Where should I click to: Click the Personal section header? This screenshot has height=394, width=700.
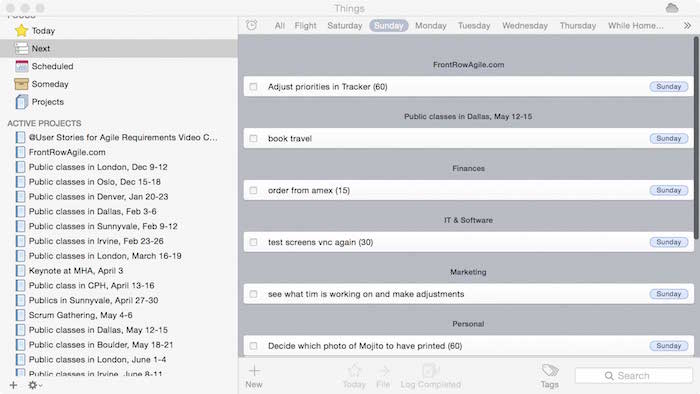click(x=468, y=324)
